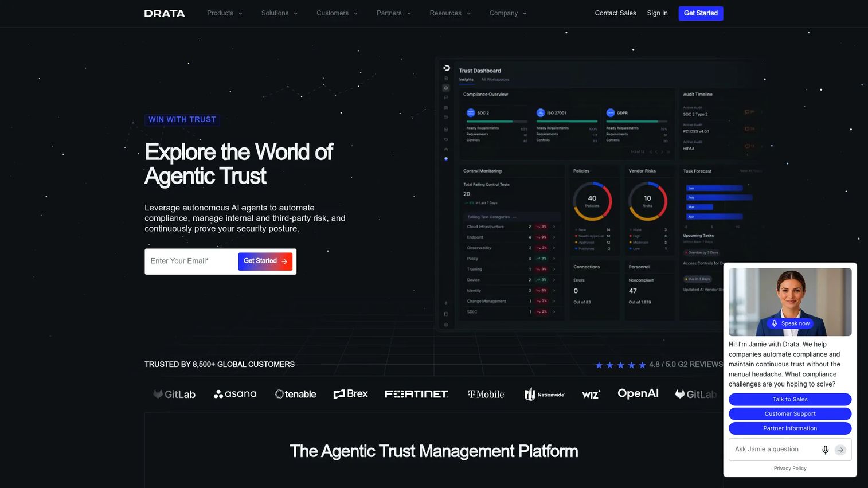Click the T-Mobile customer logo
Screen dimensions: 868x488
coord(486,394)
